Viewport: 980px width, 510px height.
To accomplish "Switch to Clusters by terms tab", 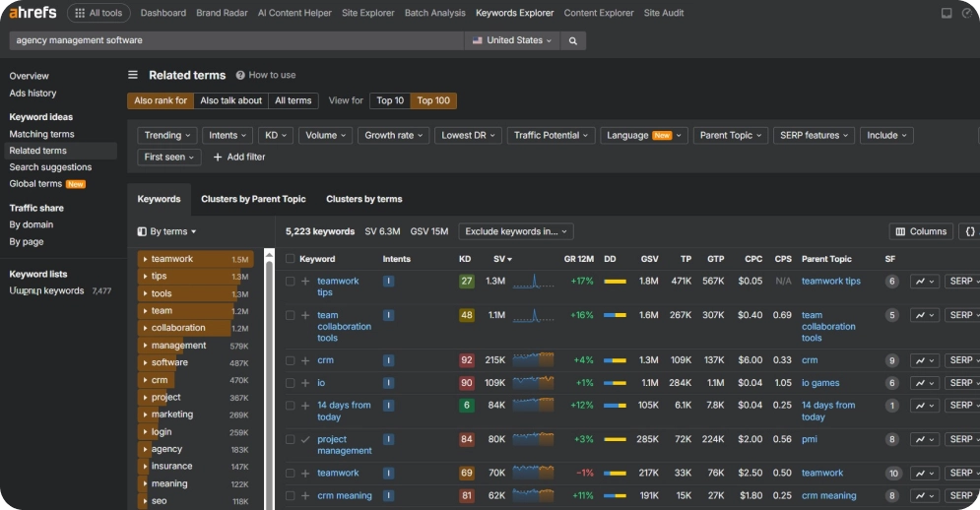I will tap(363, 199).
